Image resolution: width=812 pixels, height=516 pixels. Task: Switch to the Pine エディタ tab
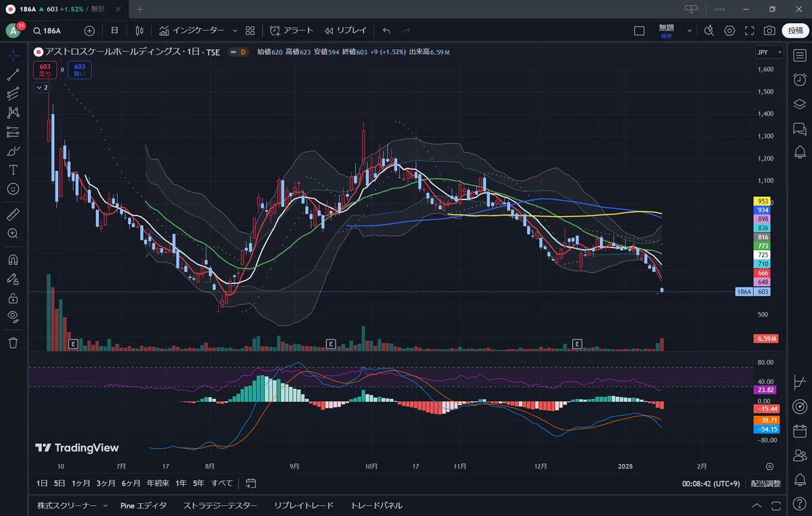pyautogui.click(x=143, y=506)
